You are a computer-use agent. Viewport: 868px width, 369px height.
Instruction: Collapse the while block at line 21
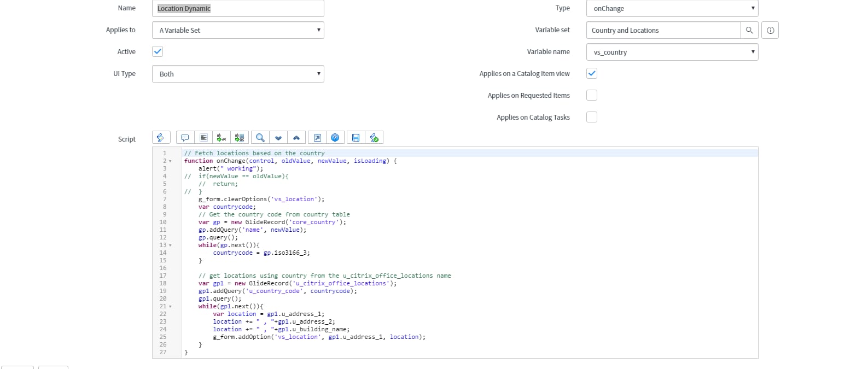point(170,307)
